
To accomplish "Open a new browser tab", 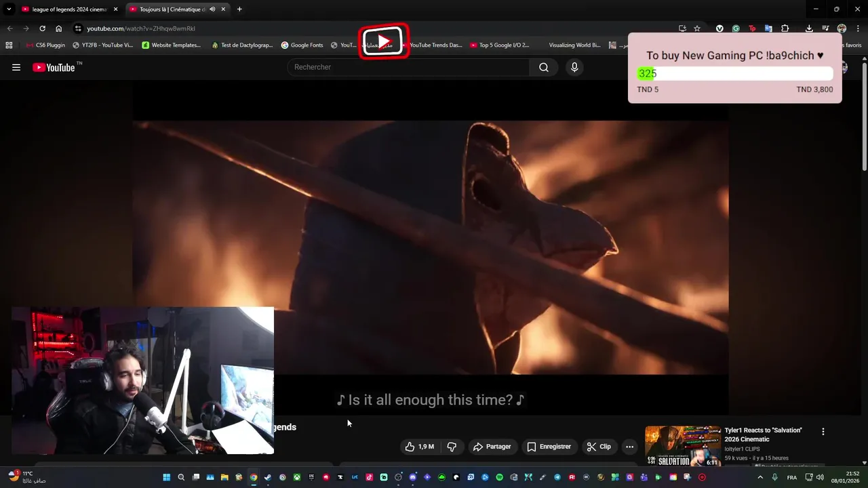I will (x=239, y=9).
